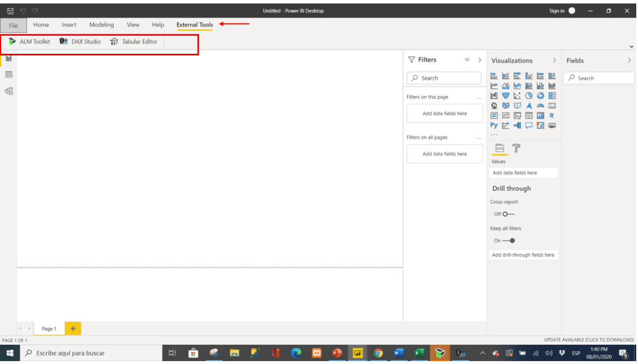
Task: Toggle Filters pane visibility eye icon
Action: 467,60
